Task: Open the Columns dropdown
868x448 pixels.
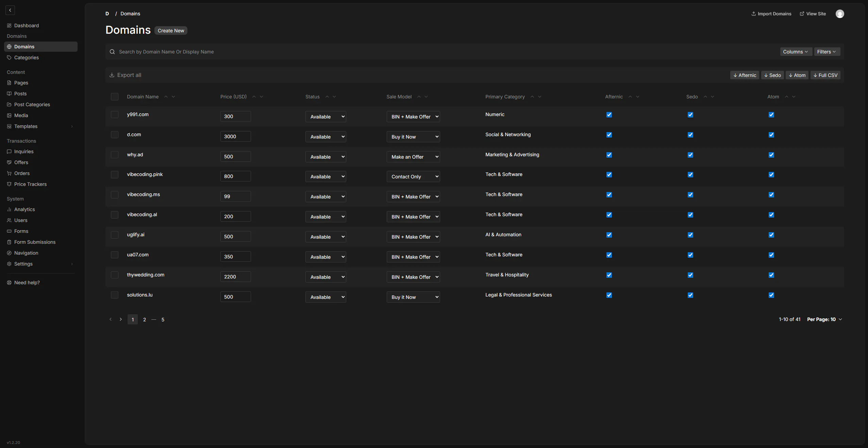Action: tap(796, 52)
